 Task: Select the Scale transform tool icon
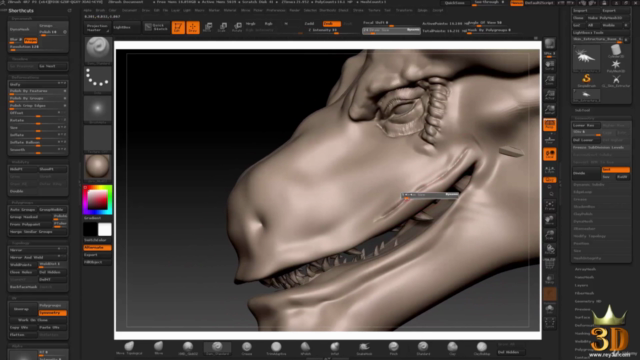tap(222, 27)
